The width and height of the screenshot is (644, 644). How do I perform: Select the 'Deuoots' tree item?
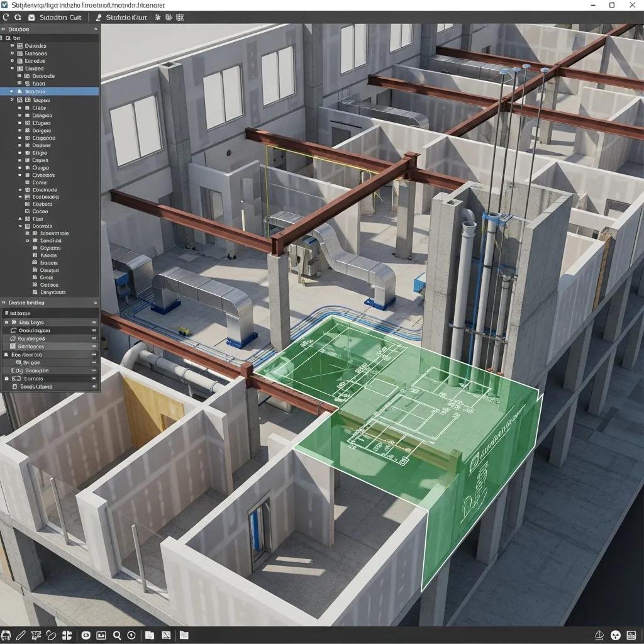(43, 76)
